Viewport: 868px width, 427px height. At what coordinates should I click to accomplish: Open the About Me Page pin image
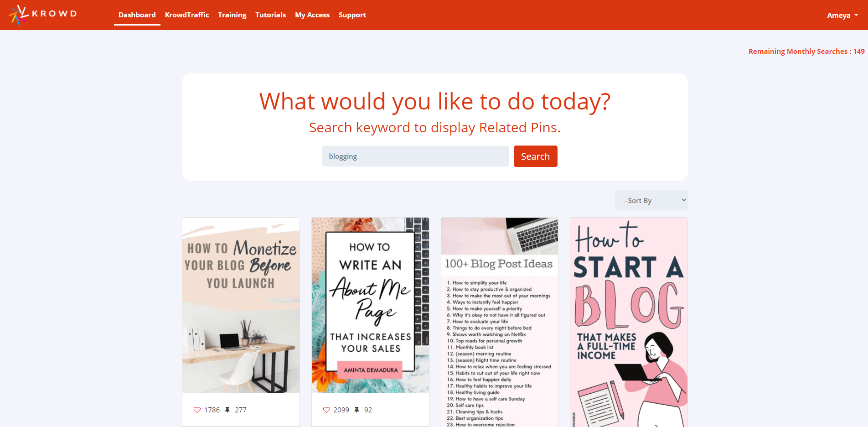(370, 305)
